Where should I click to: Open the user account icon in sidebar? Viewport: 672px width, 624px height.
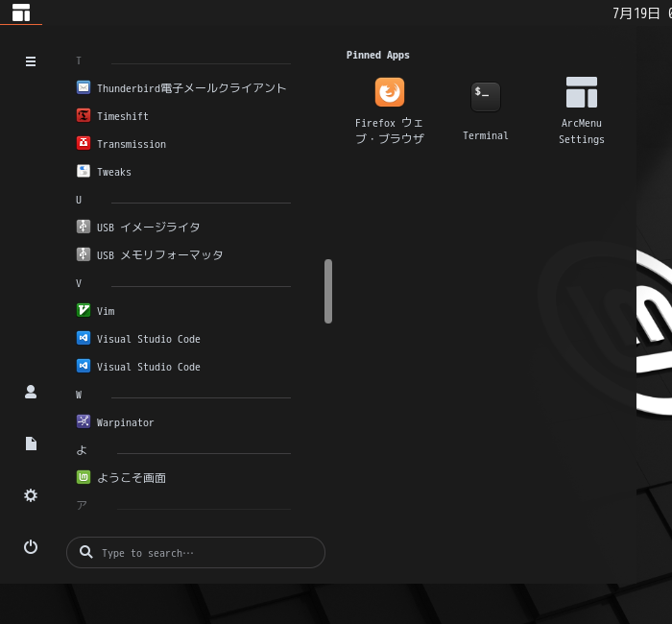pyautogui.click(x=31, y=392)
